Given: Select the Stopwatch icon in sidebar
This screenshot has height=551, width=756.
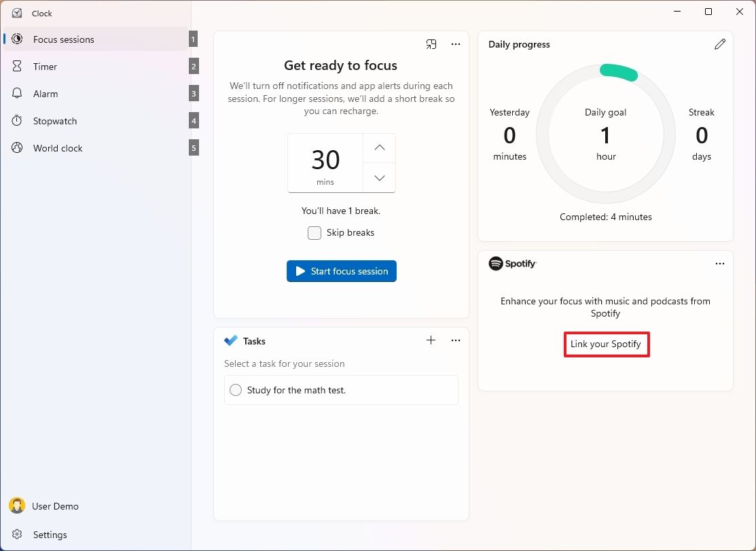Looking at the screenshot, I should pyautogui.click(x=16, y=120).
